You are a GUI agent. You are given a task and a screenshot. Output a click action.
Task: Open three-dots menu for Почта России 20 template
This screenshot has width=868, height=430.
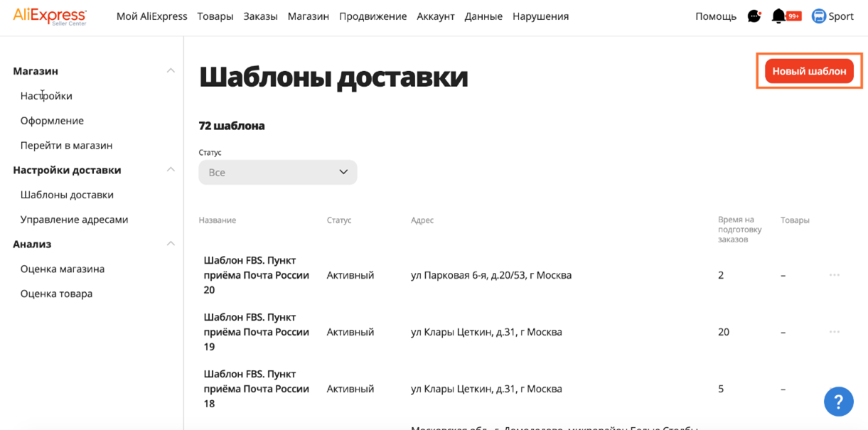pyautogui.click(x=835, y=275)
